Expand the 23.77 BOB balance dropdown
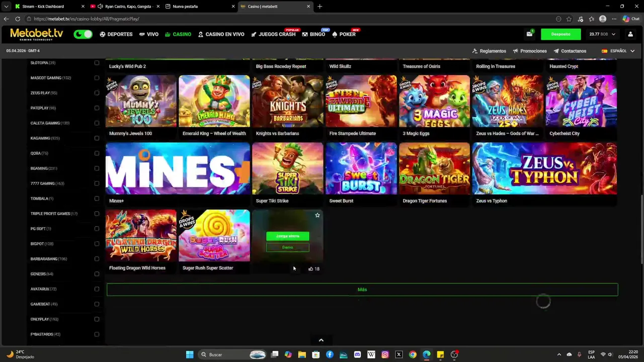The height and width of the screenshot is (362, 644). [602, 34]
